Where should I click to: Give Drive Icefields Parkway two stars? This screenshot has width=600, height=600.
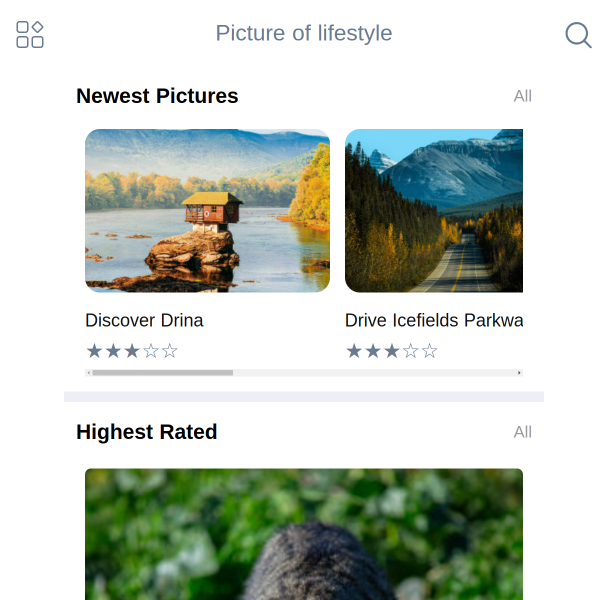point(373,351)
